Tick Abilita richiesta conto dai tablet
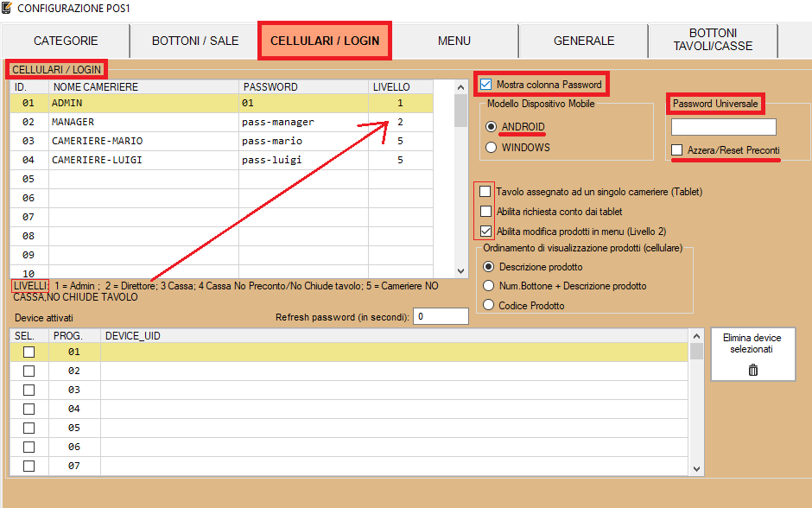This screenshot has height=508, width=812. (485, 212)
